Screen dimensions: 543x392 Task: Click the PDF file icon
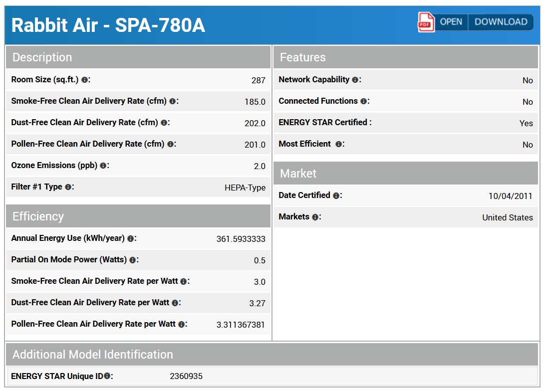coord(426,22)
